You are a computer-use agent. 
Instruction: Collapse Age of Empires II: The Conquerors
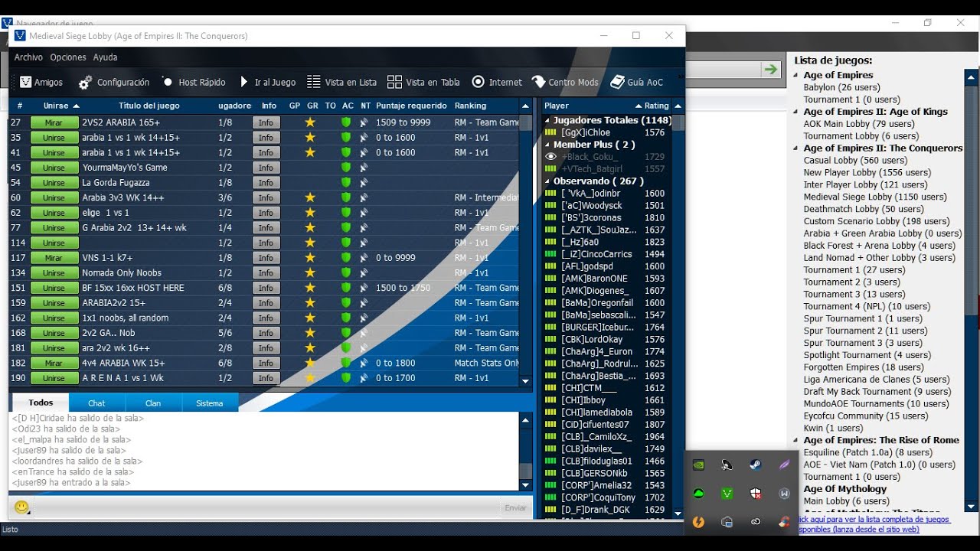tap(796, 148)
